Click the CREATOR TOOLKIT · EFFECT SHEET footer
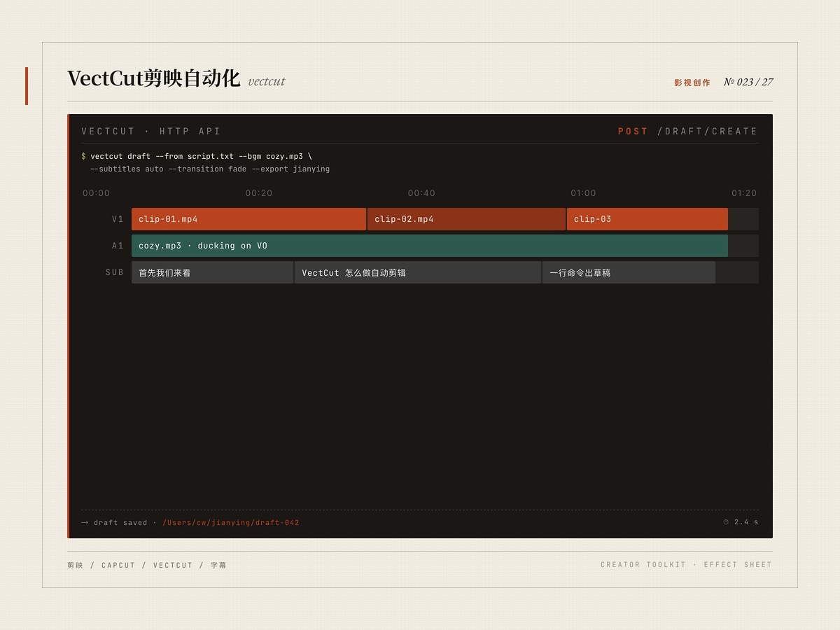 pyautogui.click(x=686, y=564)
